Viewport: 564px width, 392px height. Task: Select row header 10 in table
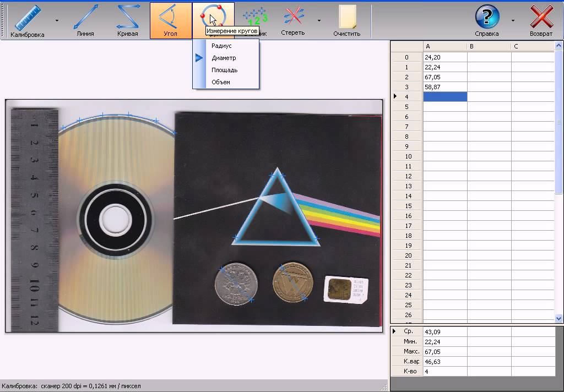[x=408, y=156]
